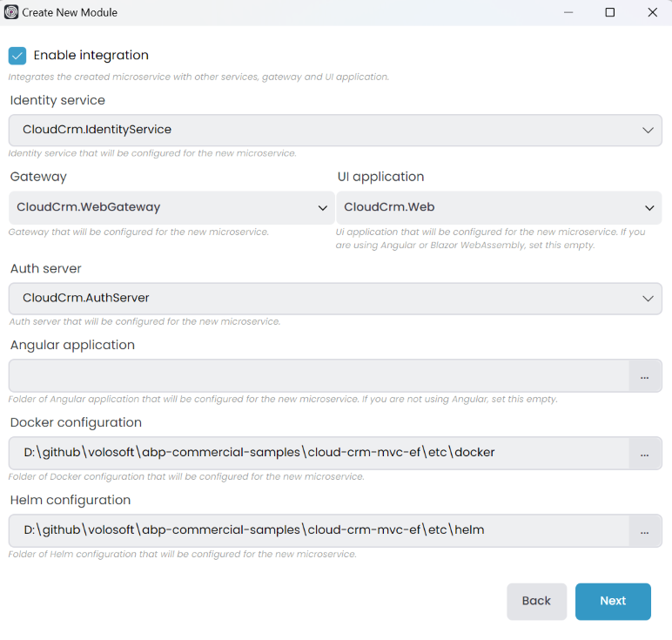Go back with the Back button
Screen dimensions: 672x640
coord(536,602)
